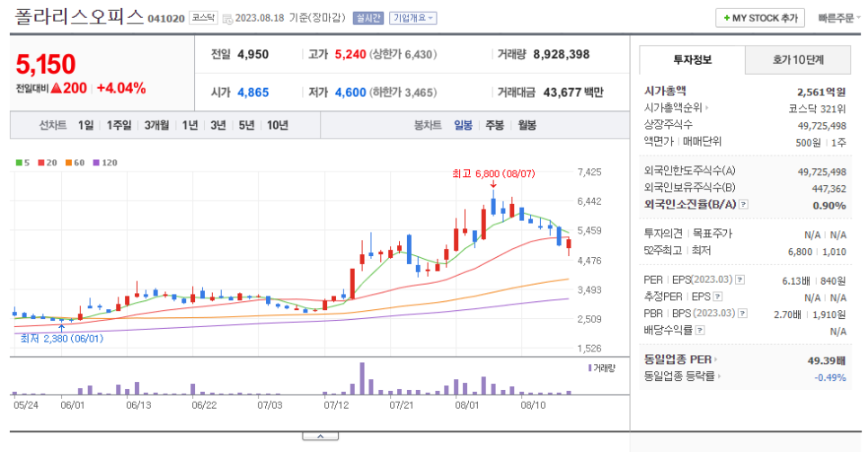The height and width of the screenshot is (452, 868).
Task: Select the 3개월 line chart period
Action: (156, 125)
